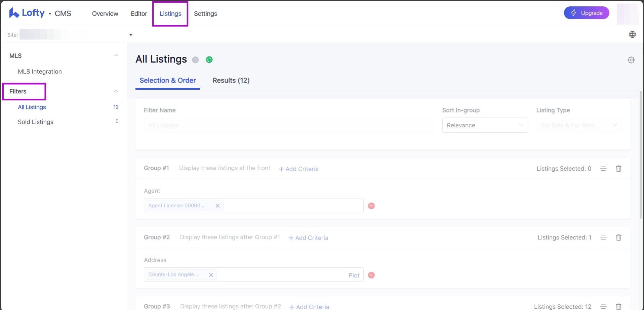This screenshot has height=310, width=644.
Task: Collapse the MLS sidebar section
Action: click(116, 55)
